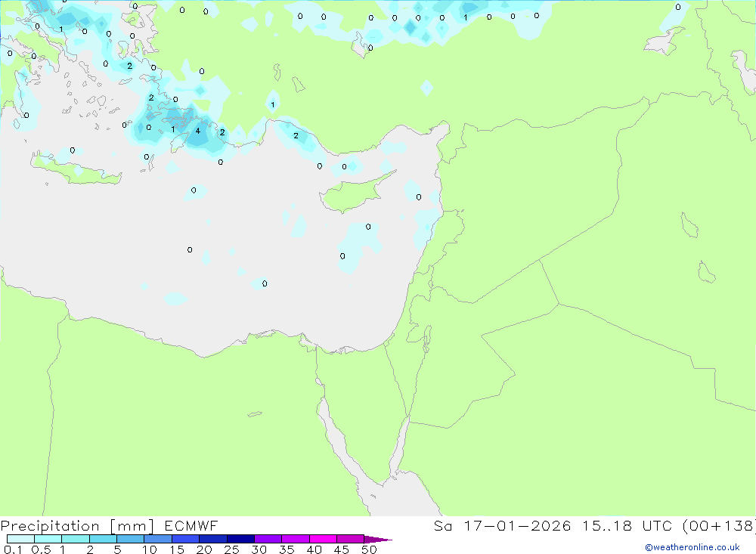Click the 0.5–1 mm legend color box

pyautogui.click(x=48, y=539)
